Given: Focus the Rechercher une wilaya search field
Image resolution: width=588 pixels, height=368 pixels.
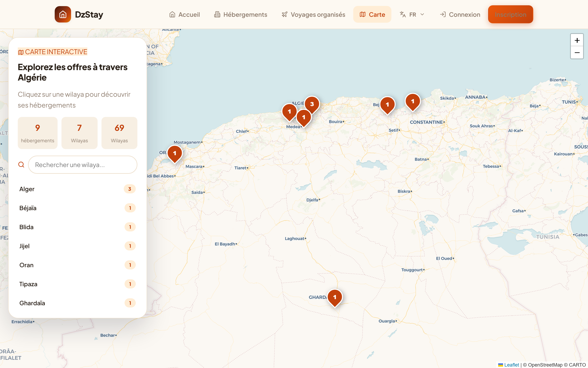Looking at the screenshot, I should pyautogui.click(x=83, y=165).
